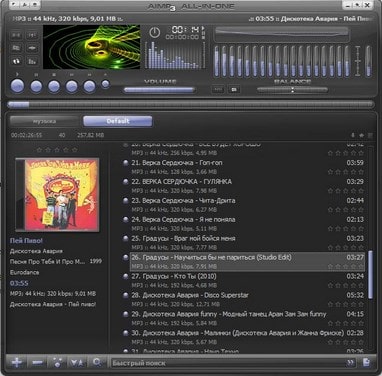Select track 24. Верка Сердючка - Я не поняла

(x=247, y=224)
